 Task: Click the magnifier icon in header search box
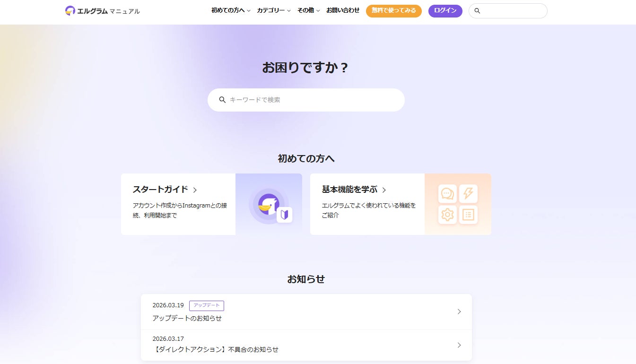point(477,11)
